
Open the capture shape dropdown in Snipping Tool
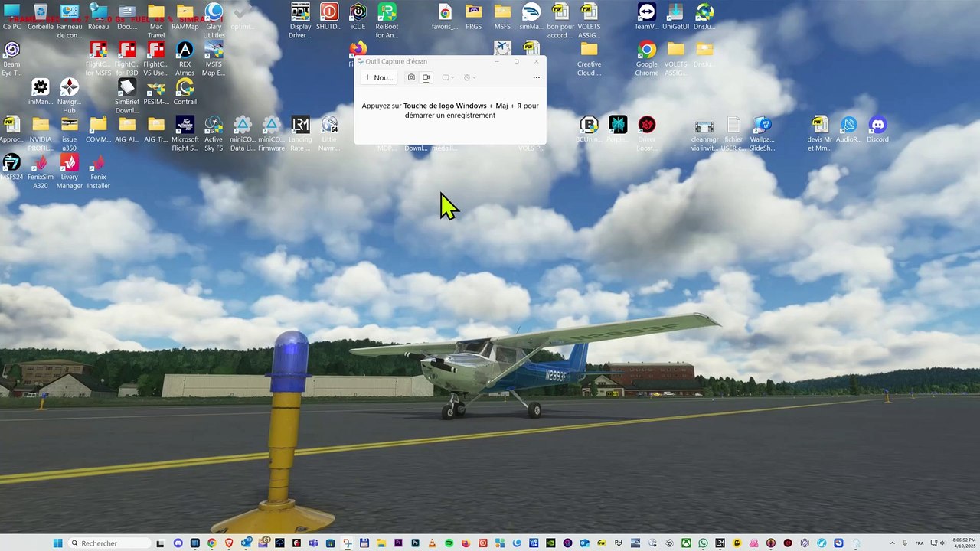pyautogui.click(x=448, y=77)
